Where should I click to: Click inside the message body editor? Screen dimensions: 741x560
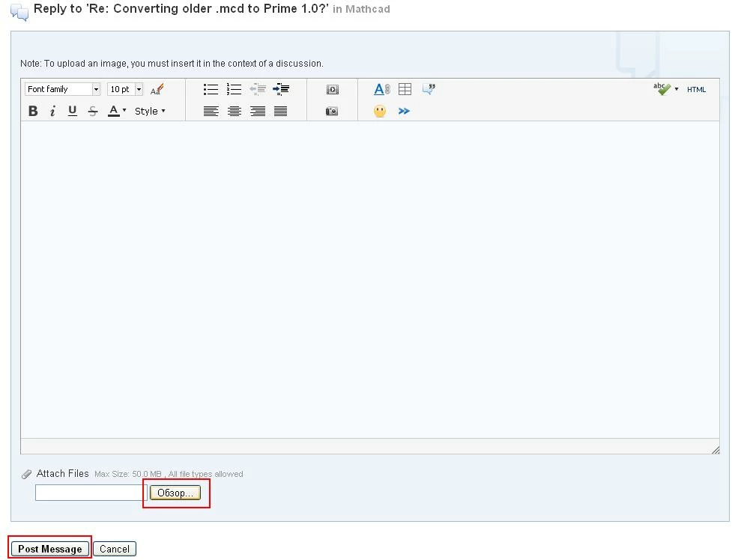tap(370, 279)
